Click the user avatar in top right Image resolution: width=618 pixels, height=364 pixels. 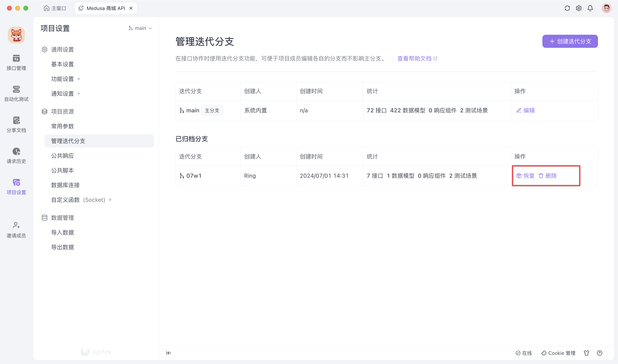tap(606, 8)
